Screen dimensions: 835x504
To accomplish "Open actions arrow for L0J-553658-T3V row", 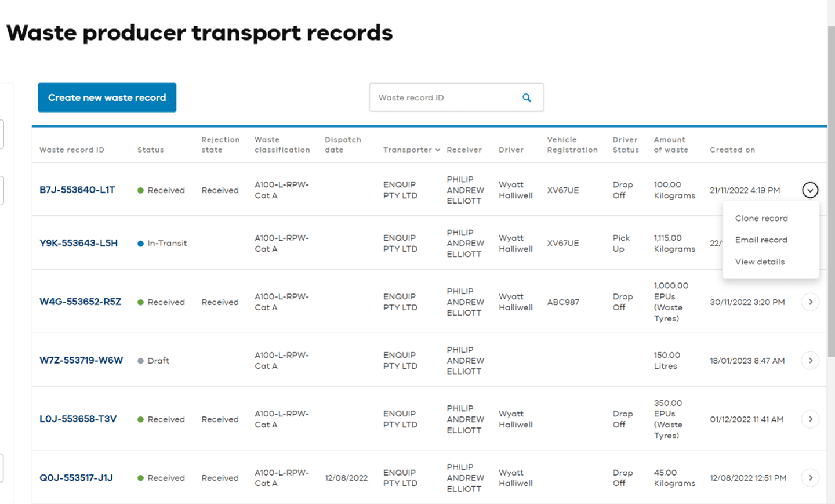I will [810, 419].
